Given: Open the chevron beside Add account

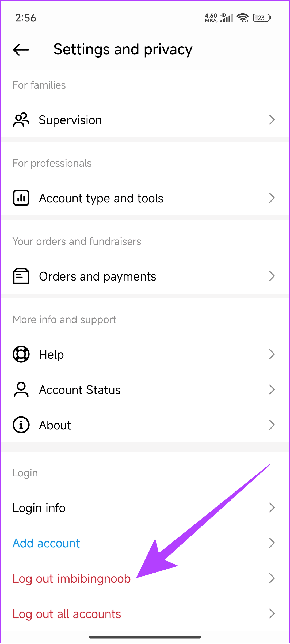Looking at the screenshot, I should pos(272,543).
